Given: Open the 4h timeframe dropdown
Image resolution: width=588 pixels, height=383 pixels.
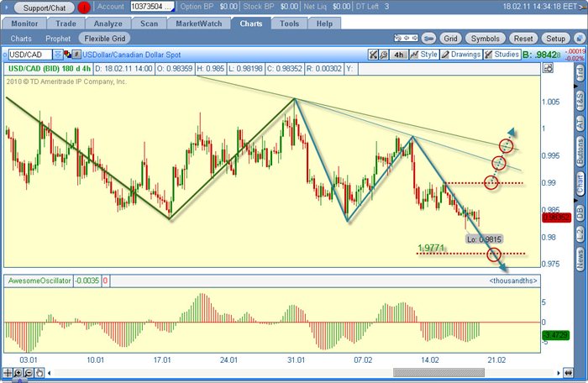Looking at the screenshot, I should coord(399,55).
